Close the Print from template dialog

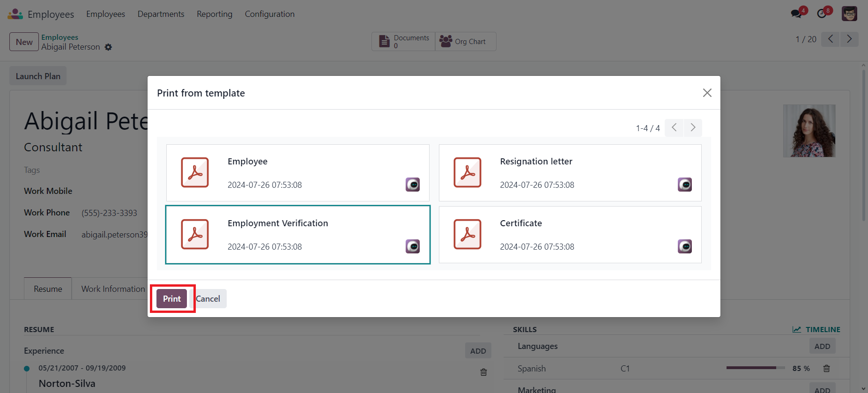point(707,93)
